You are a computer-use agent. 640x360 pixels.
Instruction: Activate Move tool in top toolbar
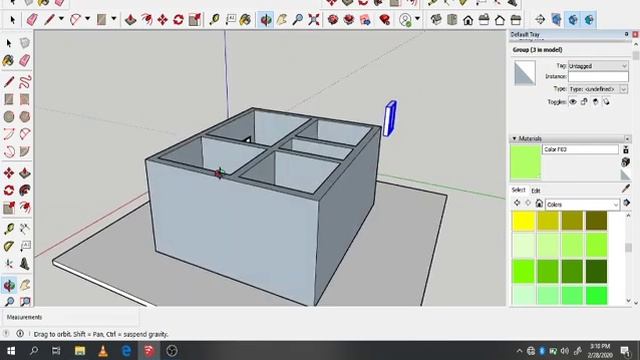162,20
